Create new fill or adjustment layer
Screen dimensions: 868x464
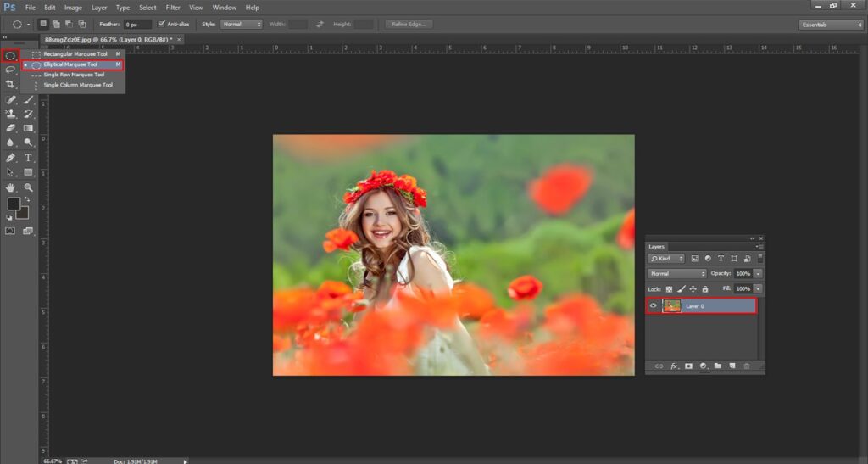tap(704, 366)
